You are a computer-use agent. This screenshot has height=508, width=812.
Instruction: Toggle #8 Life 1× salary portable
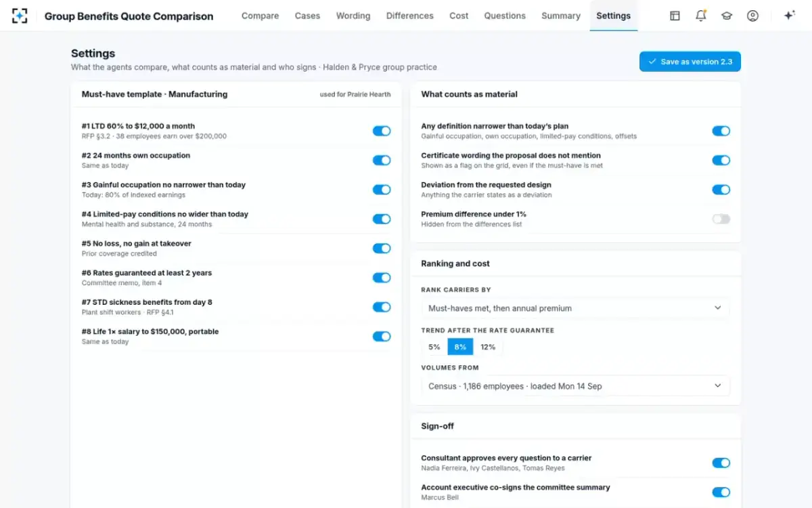[x=382, y=337]
